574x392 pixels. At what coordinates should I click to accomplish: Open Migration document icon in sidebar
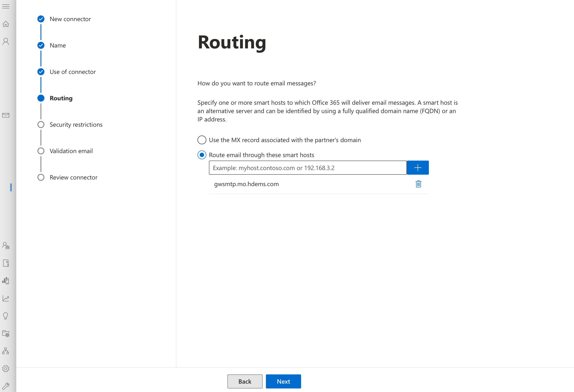click(x=6, y=263)
